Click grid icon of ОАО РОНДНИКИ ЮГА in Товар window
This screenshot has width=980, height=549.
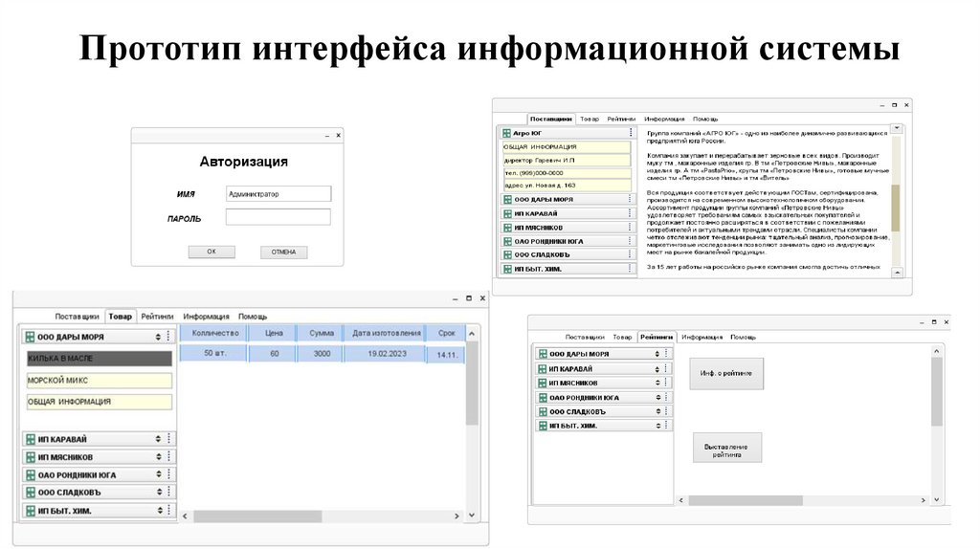click(x=30, y=474)
